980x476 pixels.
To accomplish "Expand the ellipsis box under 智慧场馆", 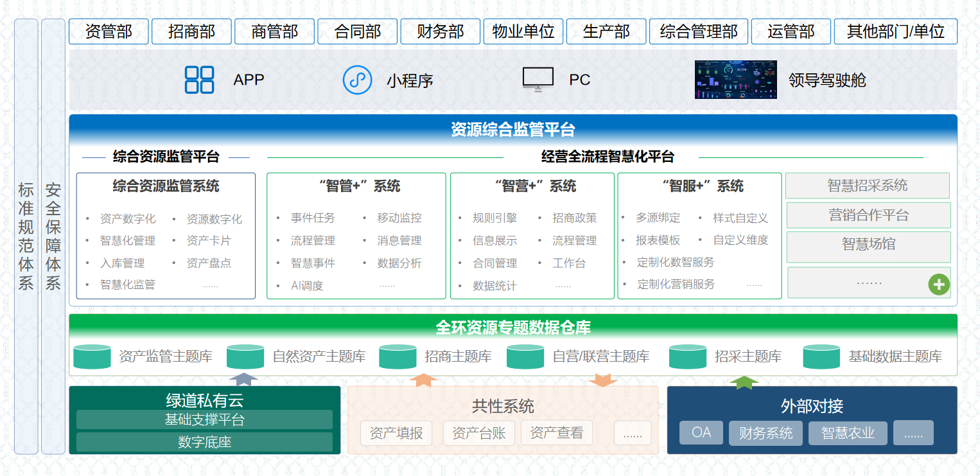I will pos(868,283).
